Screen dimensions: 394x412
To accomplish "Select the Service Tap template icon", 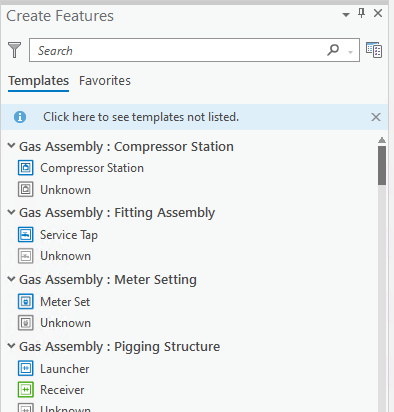I will coord(26,234).
